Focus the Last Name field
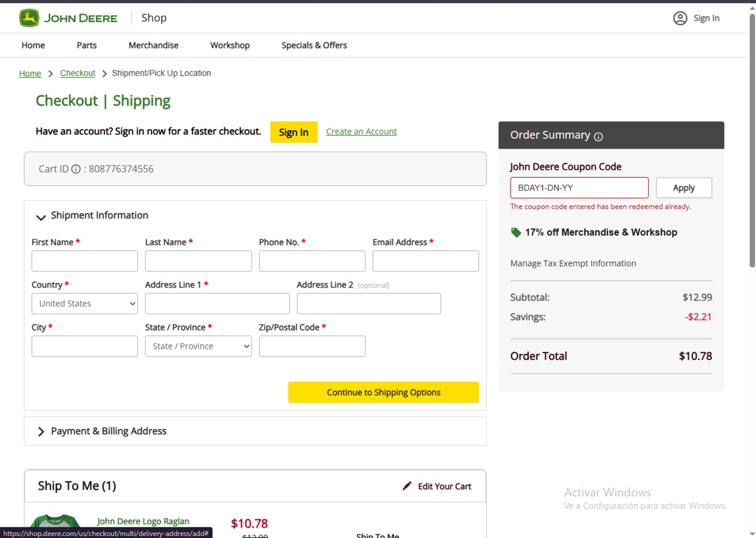Image resolution: width=756 pixels, height=538 pixels. click(198, 261)
